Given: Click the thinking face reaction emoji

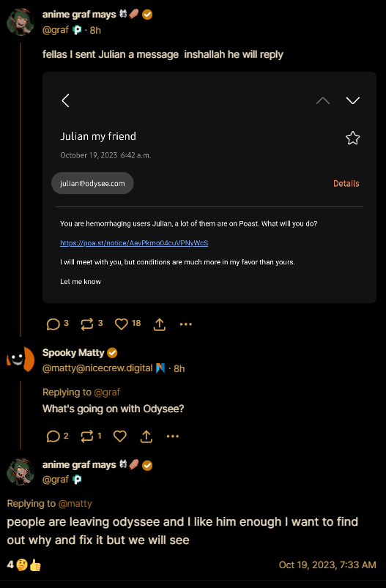Looking at the screenshot, I should [x=22, y=565].
